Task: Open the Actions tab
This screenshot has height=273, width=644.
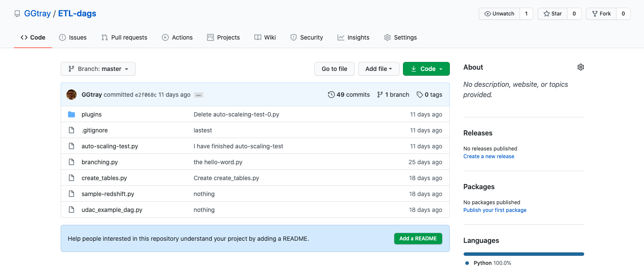Action: pos(177,37)
